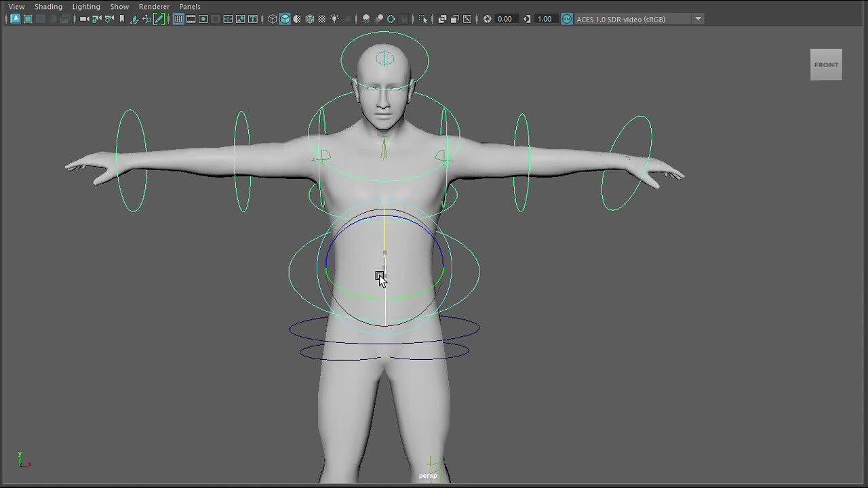The width and height of the screenshot is (868, 488).
Task: Open the Renderer menu
Action: pyautogui.click(x=154, y=6)
